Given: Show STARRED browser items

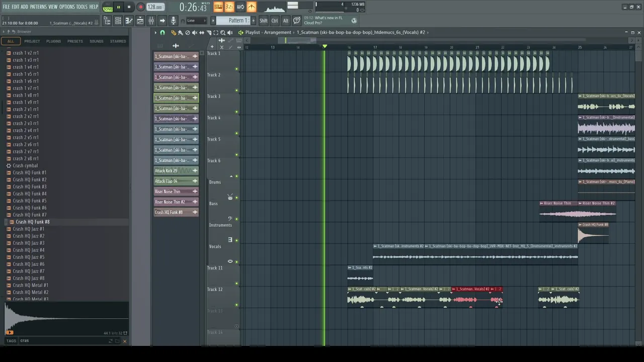Looking at the screenshot, I should 118,41.
